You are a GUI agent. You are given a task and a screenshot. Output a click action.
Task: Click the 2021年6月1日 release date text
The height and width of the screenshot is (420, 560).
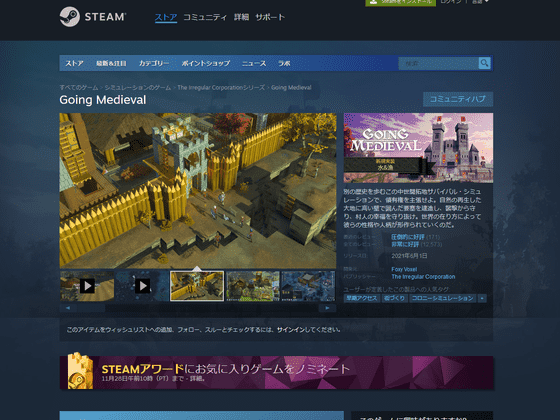click(409, 256)
